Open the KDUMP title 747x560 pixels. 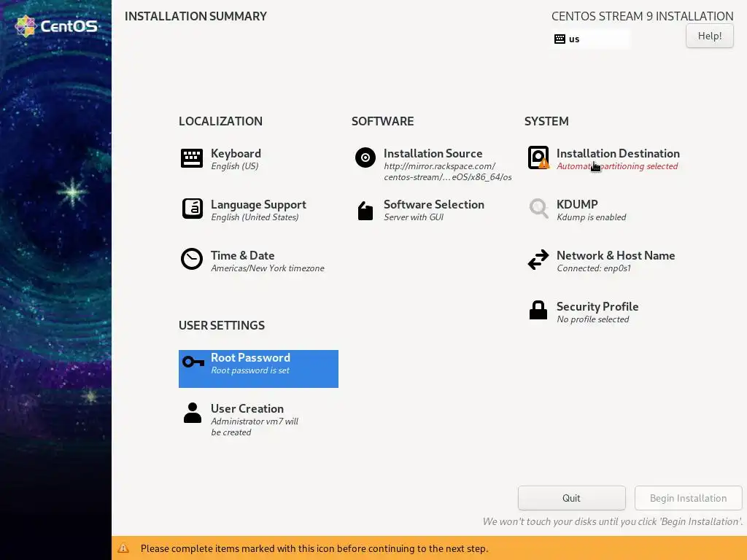(577, 204)
